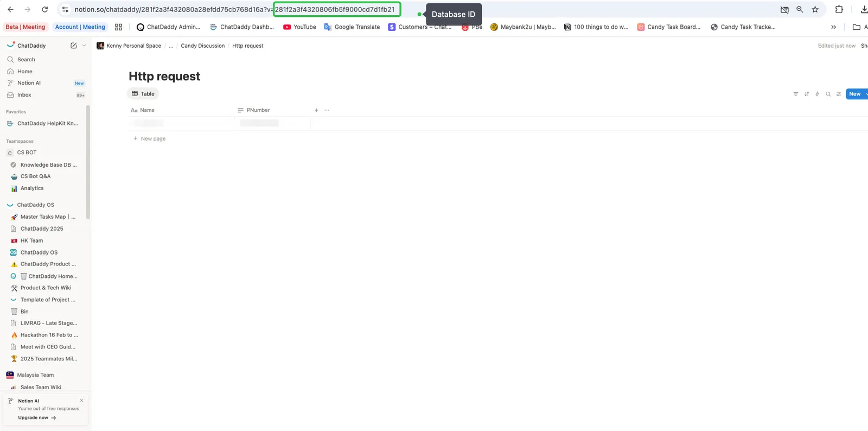
Task: Create a new page with compose icon
Action: click(x=74, y=46)
